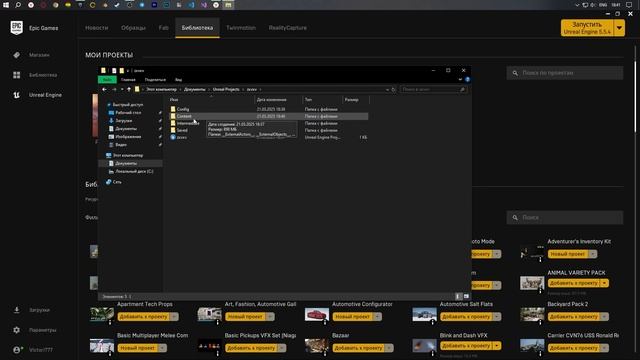Open the Вид ribbon tab

click(x=178, y=80)
